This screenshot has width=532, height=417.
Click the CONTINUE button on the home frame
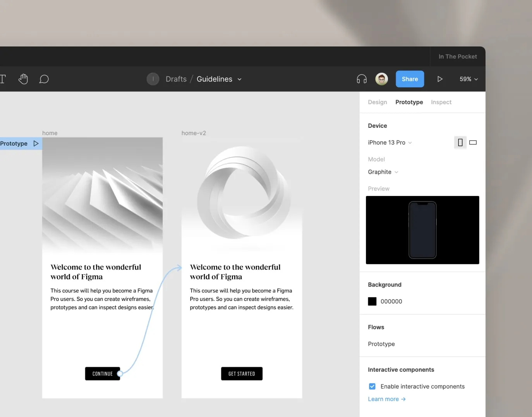tap(102, 373)
